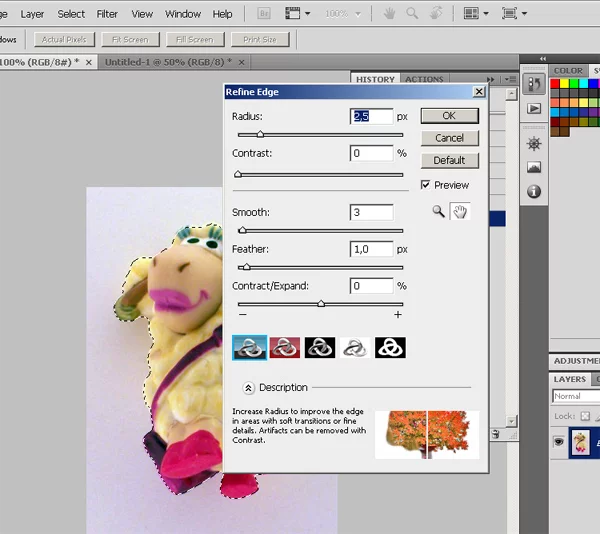Switch to the Color panel tab

[568, 71]
